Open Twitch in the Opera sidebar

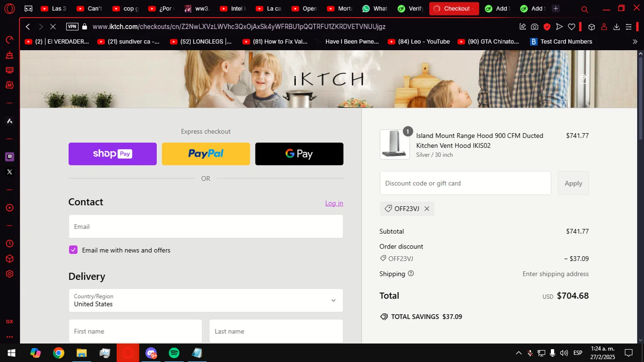9,157
